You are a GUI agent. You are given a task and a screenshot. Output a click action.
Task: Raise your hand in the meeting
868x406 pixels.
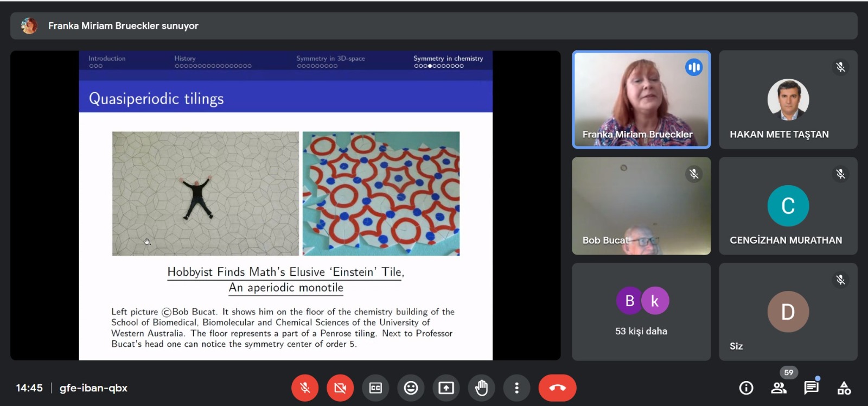[x=481, y=388]
